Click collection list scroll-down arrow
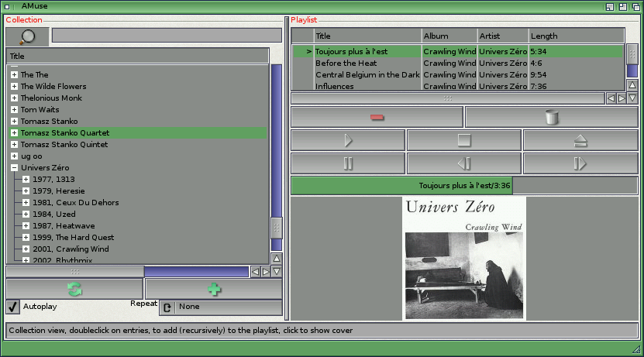Screen dimensions: 644x357 tap(277, 271)
